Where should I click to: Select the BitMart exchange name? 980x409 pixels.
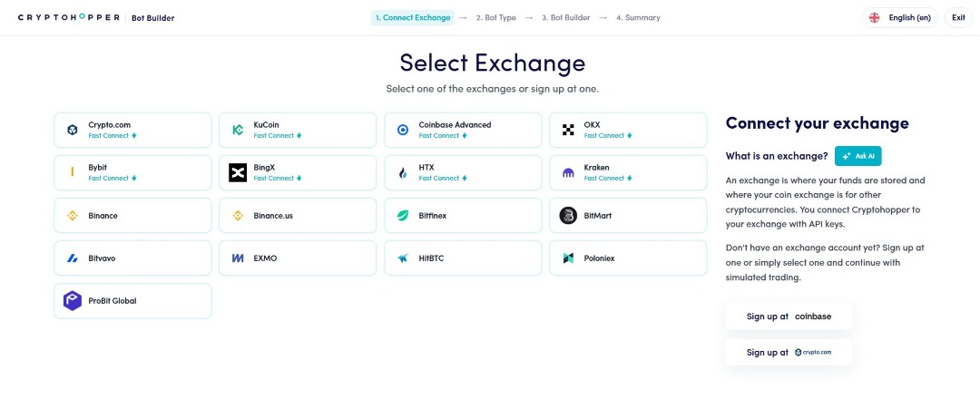(597, 216)
